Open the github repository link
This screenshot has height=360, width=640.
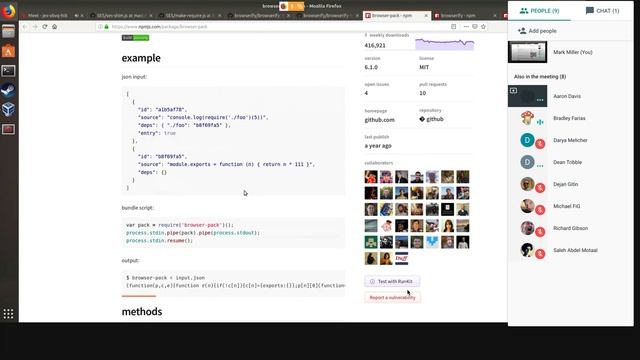(431, 119)
